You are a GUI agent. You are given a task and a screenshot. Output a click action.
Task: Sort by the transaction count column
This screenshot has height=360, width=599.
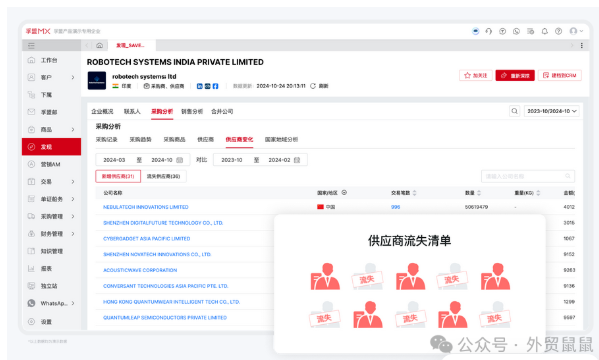coord(414,193)
